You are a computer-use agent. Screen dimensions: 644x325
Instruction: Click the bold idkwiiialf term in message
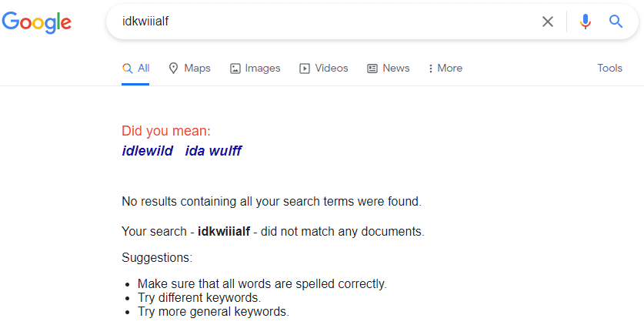pyautogui.click(x=224, y=231)
